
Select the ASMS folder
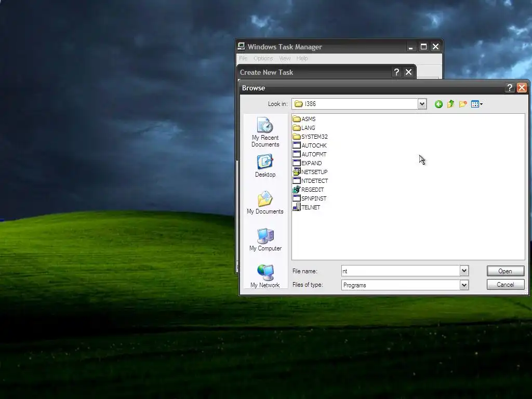(304, 119)
